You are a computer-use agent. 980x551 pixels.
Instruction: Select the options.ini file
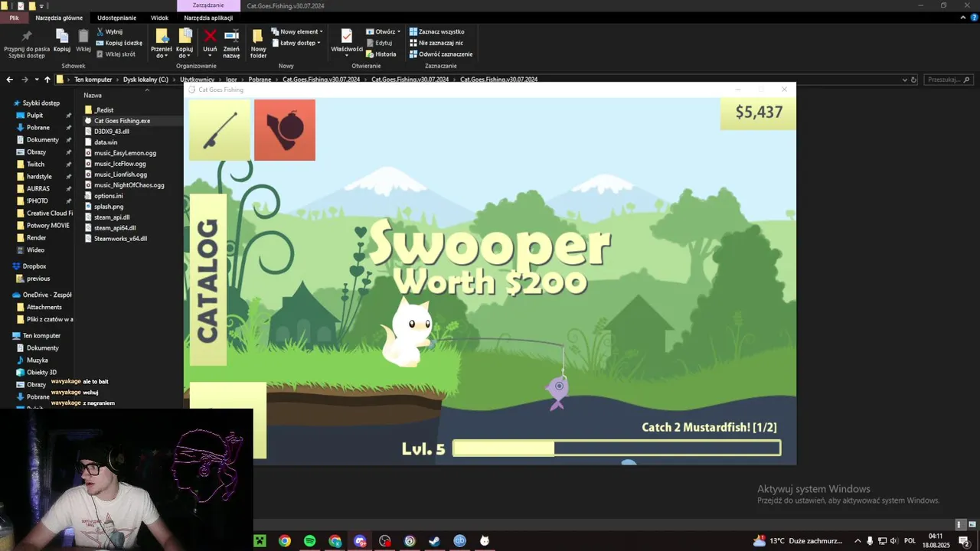(x=109, y=196)
